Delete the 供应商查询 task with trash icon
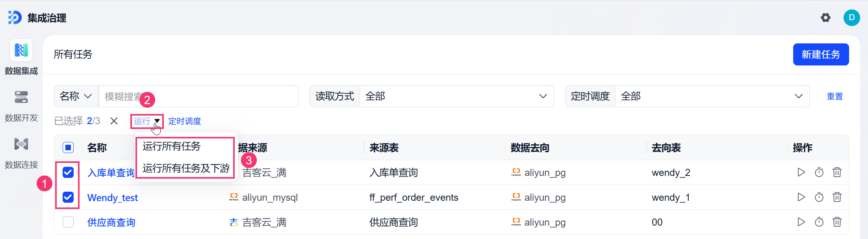Viewport: 868px width, 239px height. coord(837,222)
